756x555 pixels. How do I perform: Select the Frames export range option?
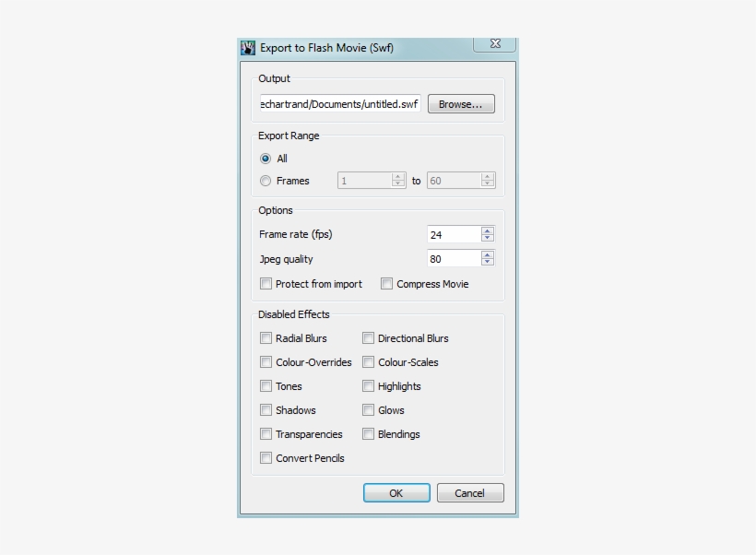(266, 181)
